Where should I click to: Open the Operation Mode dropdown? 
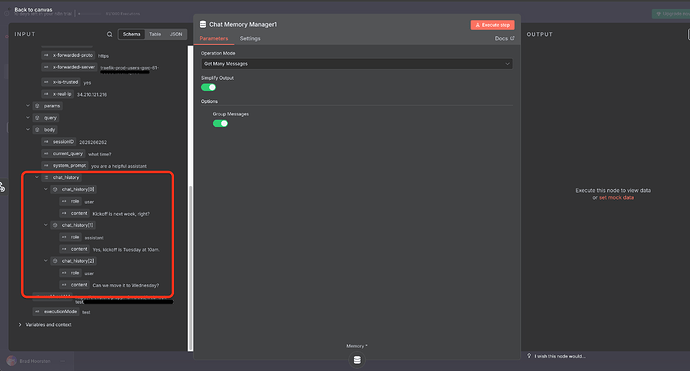tap(357, 64)
